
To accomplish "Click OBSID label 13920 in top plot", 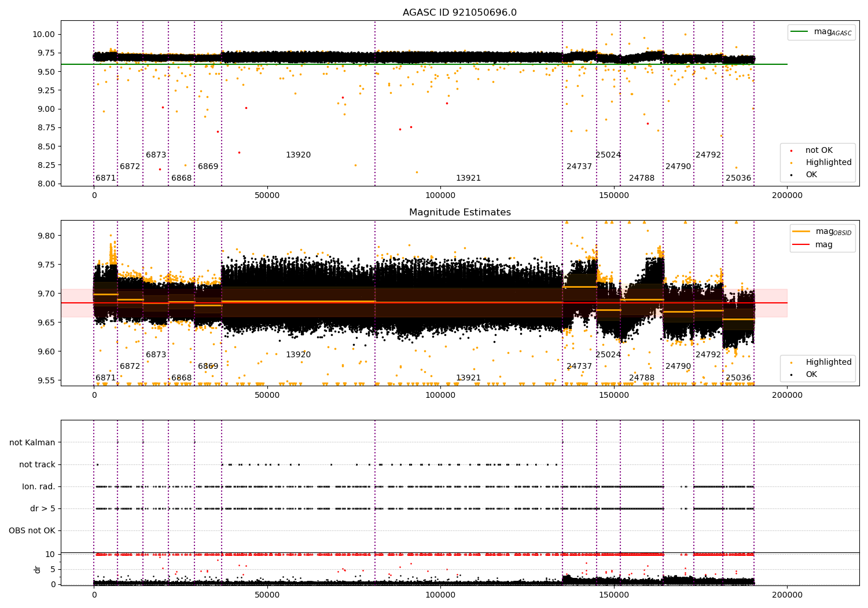I will [299, 155].
